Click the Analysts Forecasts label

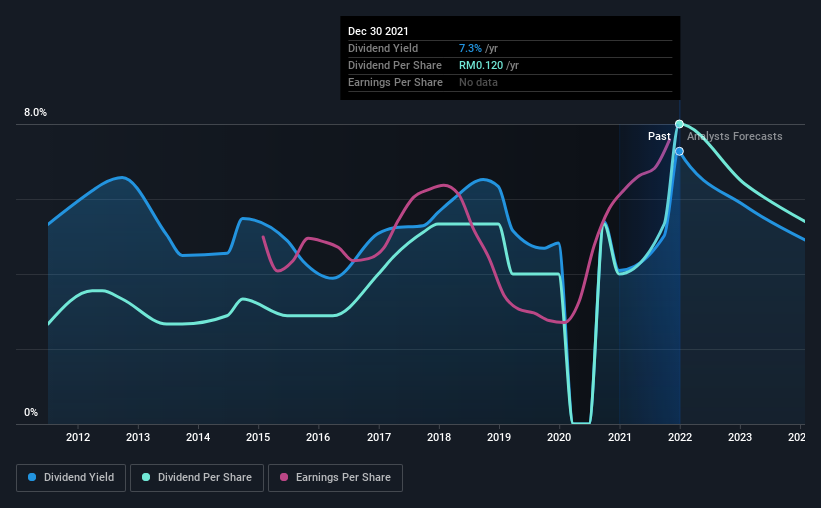[735, 136]
